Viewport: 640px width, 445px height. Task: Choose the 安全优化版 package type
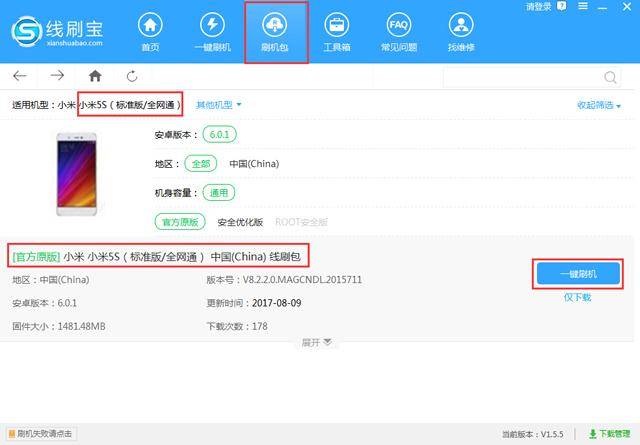(x=240, y=222)
